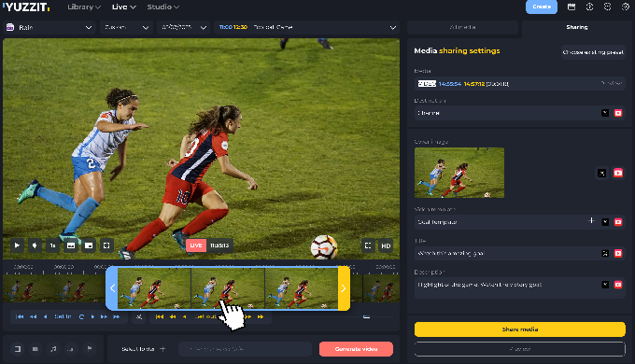Open the Studio menu
This screenshot has width=635, height=364.
[x=163, y=7]
